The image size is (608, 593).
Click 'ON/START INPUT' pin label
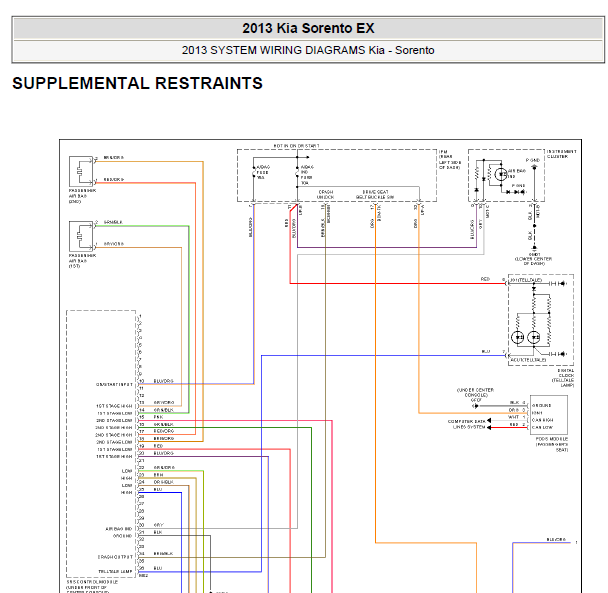114,384
